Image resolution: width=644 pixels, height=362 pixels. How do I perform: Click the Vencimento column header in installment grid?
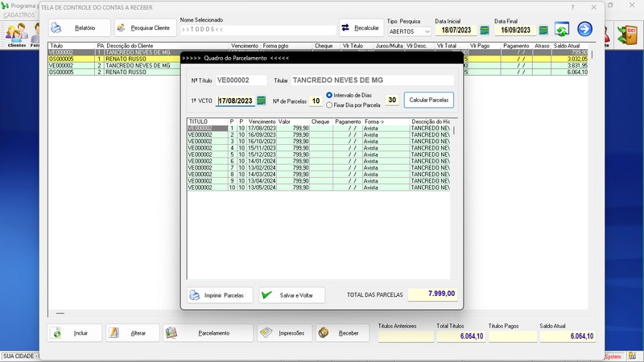pyautogui.click(x=262, y=121)
